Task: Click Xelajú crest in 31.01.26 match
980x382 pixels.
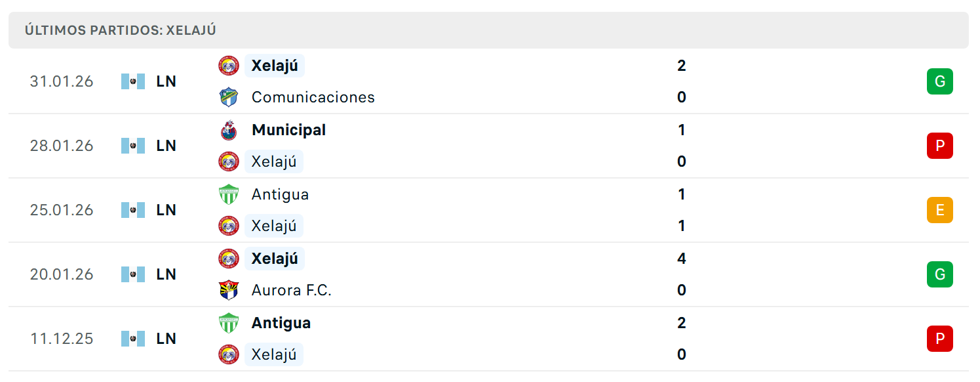Action: (x=229, y=66)
